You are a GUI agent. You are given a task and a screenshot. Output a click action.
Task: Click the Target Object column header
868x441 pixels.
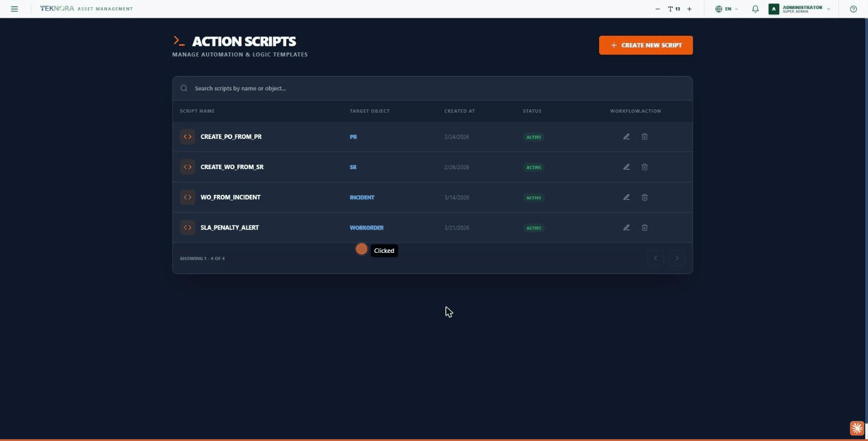(x=370, y=111)
